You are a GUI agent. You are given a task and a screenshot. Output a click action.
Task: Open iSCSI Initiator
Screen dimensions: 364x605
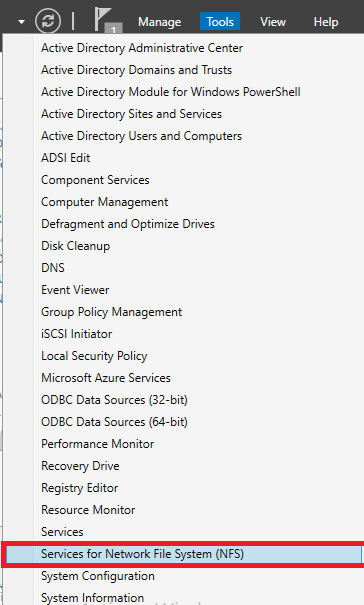76,334
